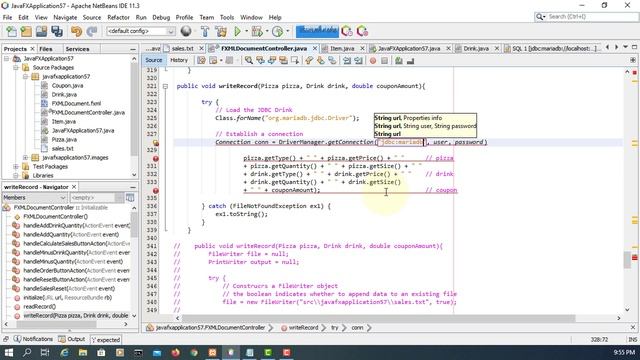The width and height of the screenshot is (640, 360).
Task: Close the FXMLDocumentController.java tab
Action: (x=315, y=49)
